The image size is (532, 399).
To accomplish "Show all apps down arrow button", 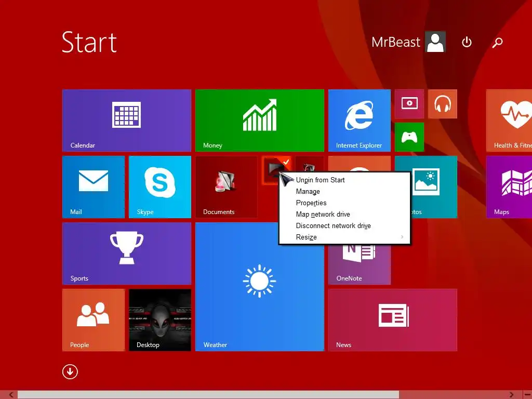I will pyautogui.click(x=70, y=372).
